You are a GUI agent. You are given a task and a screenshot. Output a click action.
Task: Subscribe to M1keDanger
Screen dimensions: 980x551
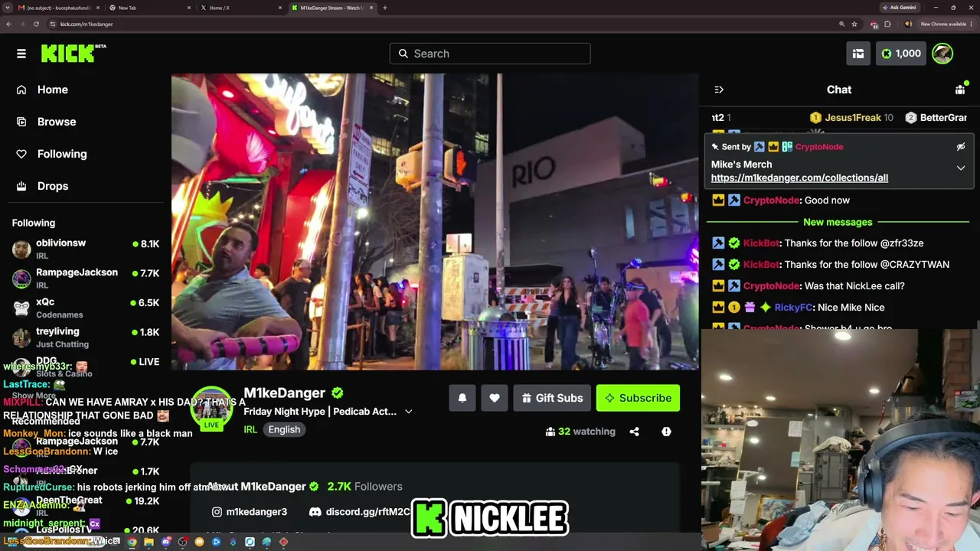(638, 398)
